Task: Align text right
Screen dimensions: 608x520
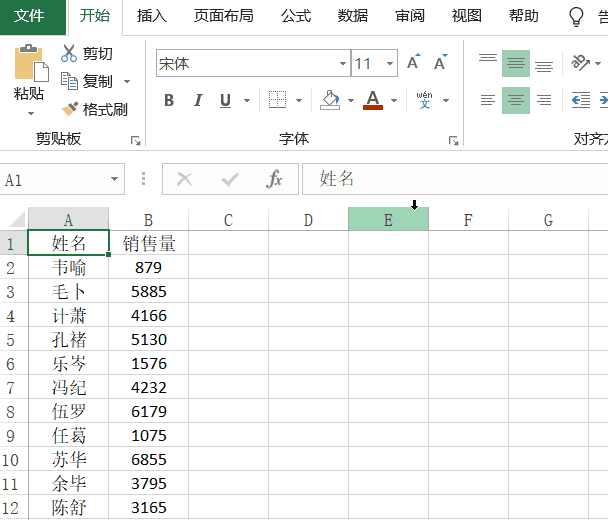Action: pos(544,100)
